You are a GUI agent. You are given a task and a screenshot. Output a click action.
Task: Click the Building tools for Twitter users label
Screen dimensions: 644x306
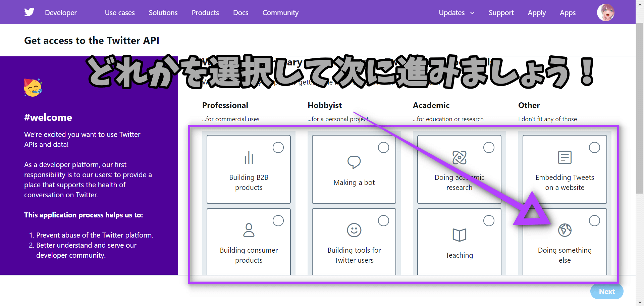(x=354, y=255)
